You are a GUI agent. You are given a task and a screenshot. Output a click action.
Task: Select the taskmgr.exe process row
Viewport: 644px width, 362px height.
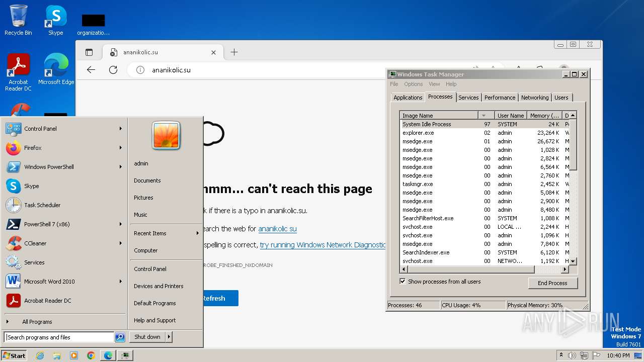click(485, 184)
